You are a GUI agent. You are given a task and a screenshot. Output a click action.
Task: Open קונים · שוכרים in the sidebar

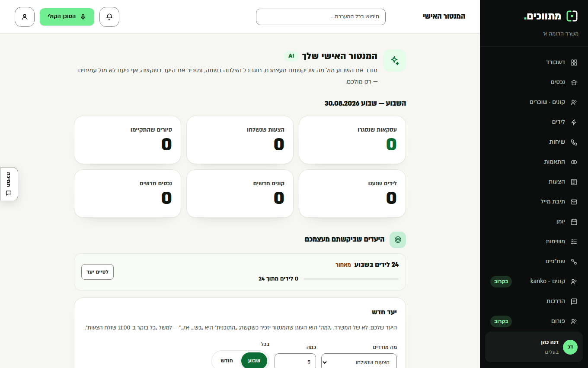534,102
